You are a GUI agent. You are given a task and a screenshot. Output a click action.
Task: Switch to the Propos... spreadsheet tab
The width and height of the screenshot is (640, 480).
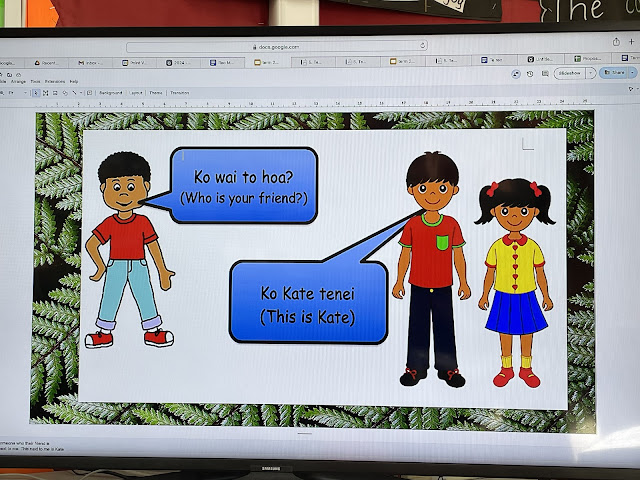click(x=588, y=59)
